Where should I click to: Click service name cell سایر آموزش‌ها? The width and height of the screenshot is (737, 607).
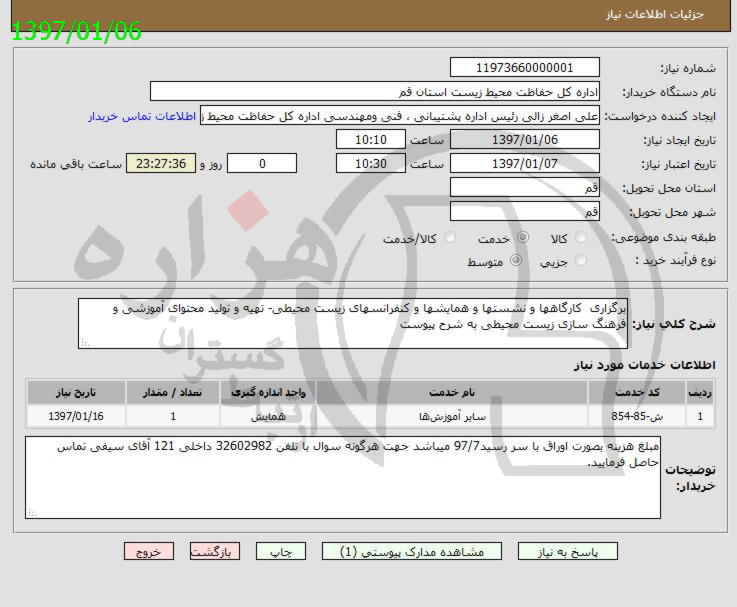452,417
